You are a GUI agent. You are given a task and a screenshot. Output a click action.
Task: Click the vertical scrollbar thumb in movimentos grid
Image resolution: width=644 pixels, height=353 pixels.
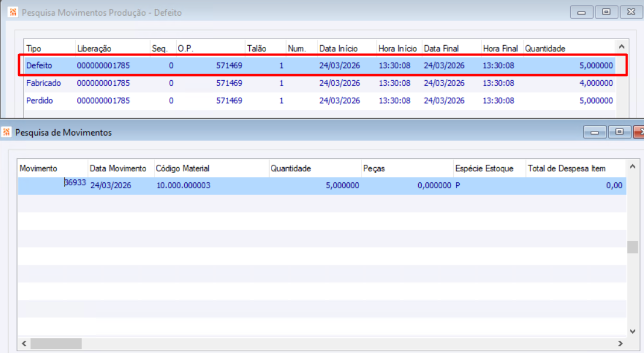click(x=632, y=247)
